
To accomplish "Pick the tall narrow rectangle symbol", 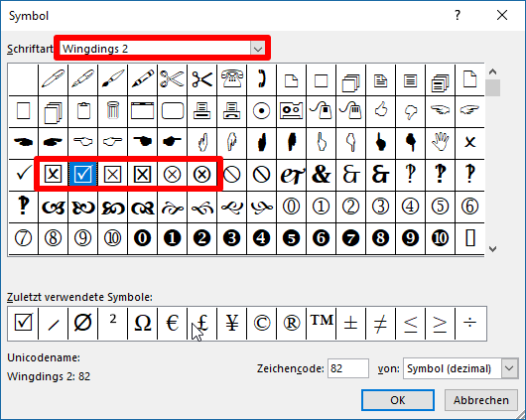I will (x=470, y=238).
